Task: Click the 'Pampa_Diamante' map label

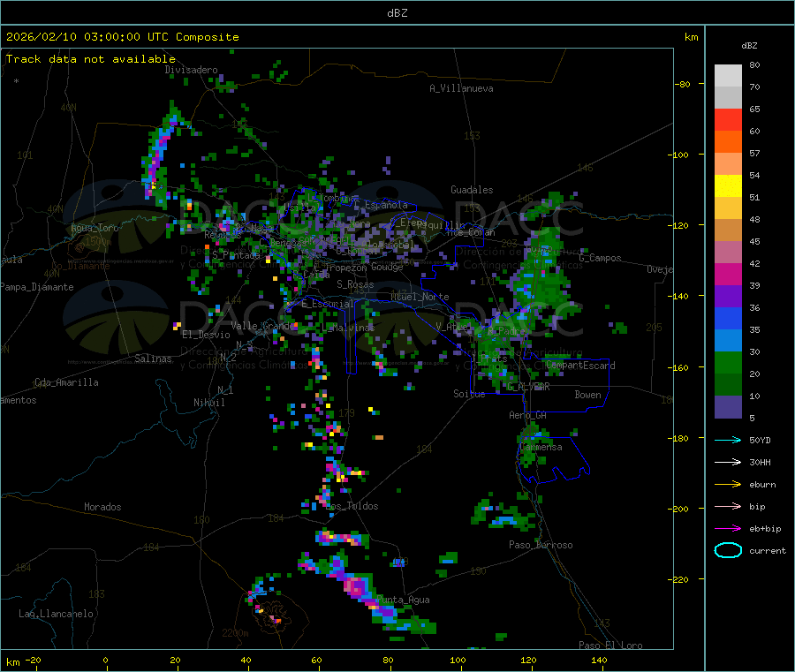Action: point(37,287)
